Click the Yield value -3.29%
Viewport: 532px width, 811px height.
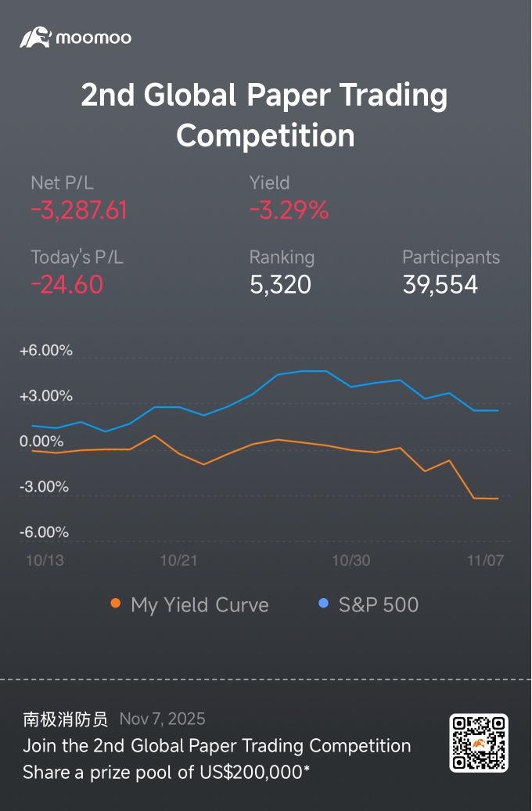[289, 211]
